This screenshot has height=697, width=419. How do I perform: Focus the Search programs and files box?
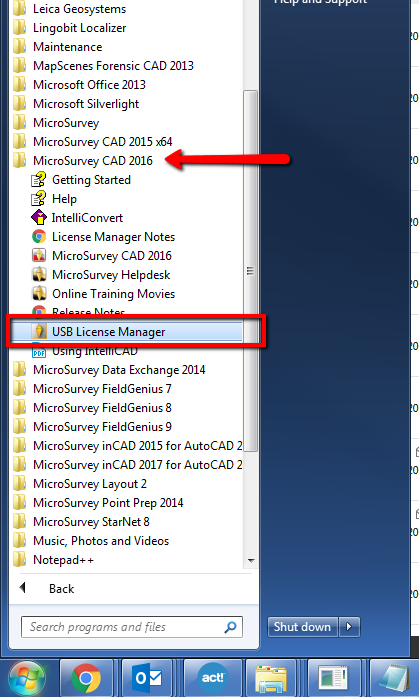point(132,627)
